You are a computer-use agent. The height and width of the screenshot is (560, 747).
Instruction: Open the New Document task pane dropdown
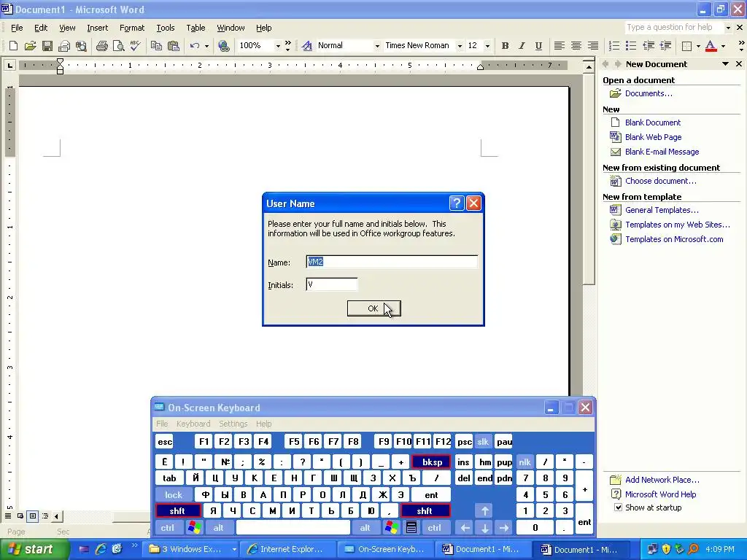tap(725, 64)
